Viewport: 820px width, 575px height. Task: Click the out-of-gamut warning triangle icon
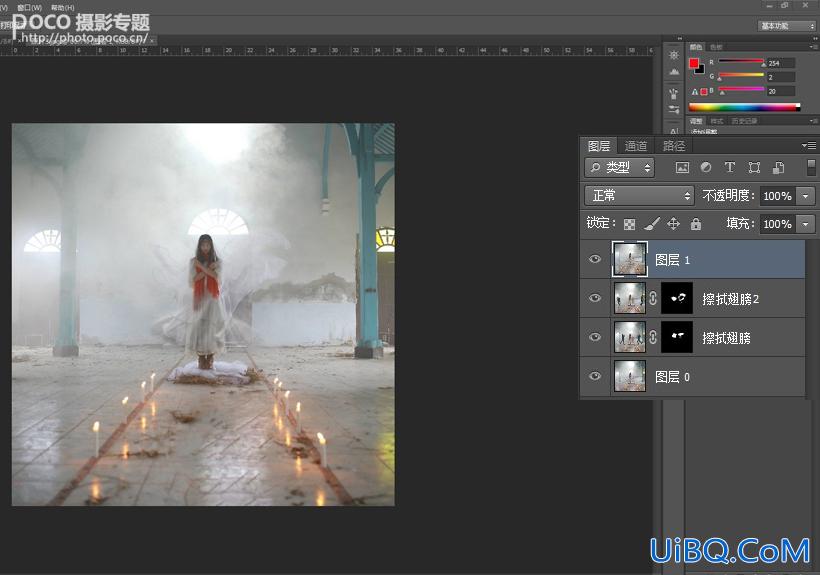[695, 91]
